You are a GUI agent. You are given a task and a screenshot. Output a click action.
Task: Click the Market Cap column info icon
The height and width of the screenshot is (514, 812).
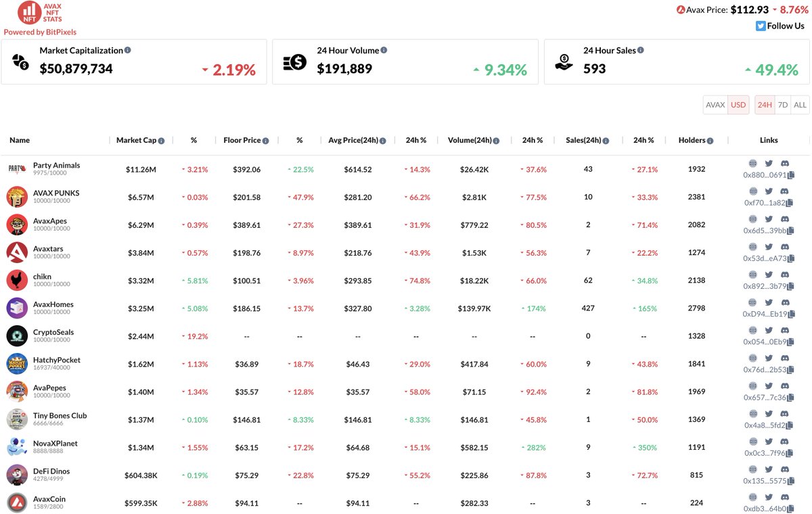(x=162, y=141)
